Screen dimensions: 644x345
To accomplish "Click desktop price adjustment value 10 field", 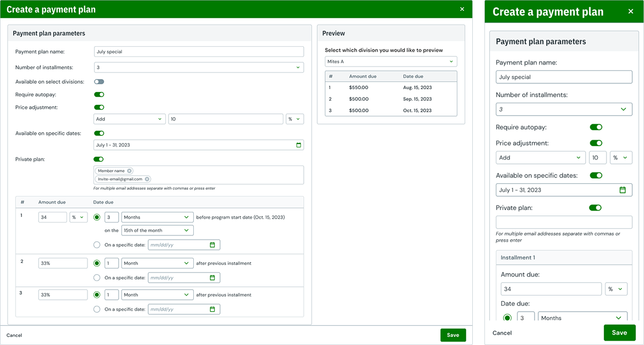I will pos(225,119).
